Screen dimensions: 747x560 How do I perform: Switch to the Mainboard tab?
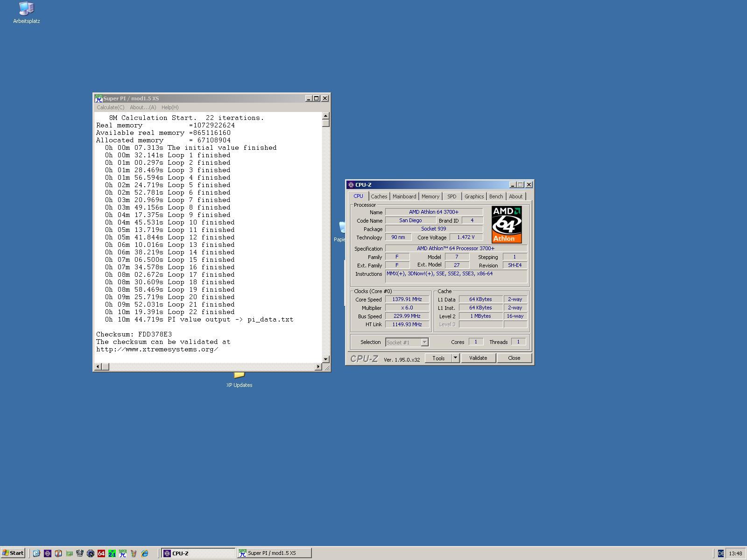tap(404, 196)
